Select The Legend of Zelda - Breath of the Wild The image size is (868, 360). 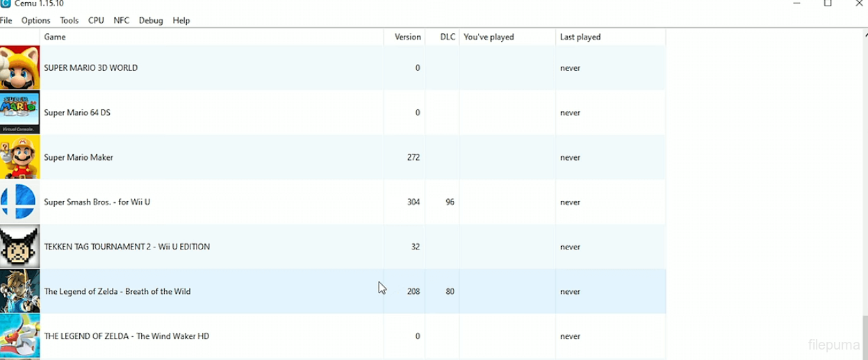pyautogui.click(x=117, y=291)
